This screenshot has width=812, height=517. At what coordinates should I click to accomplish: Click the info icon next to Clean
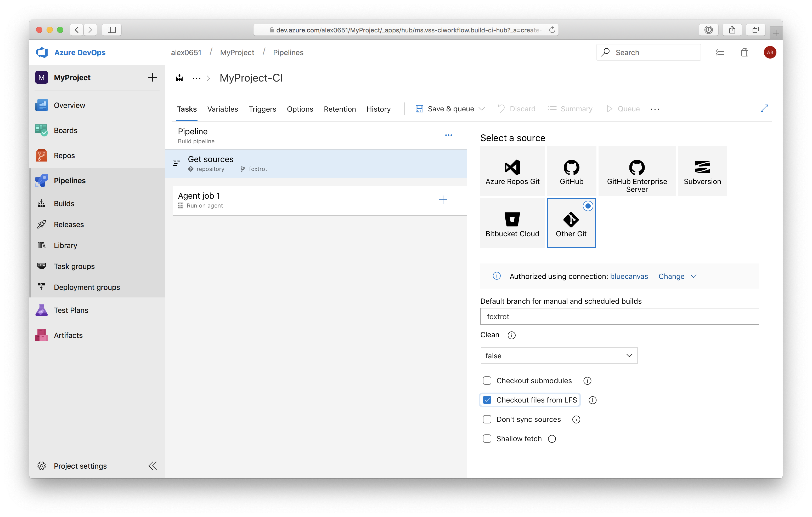(x=511, y=335)
